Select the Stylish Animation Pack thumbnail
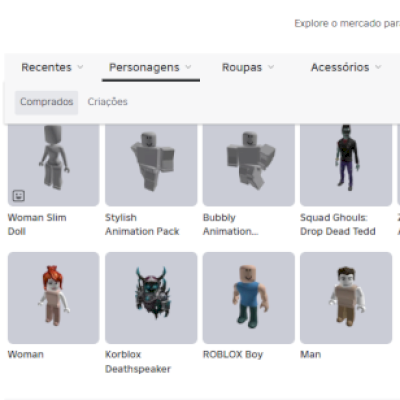The width and height of the screenshot is (400, 400). click(x=151, y=165)
